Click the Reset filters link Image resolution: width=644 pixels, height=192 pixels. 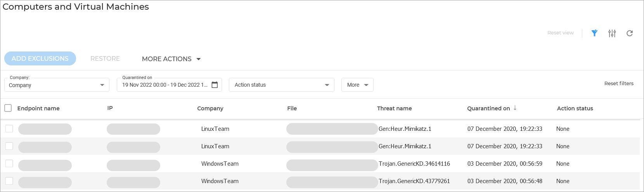click(618, 83)
